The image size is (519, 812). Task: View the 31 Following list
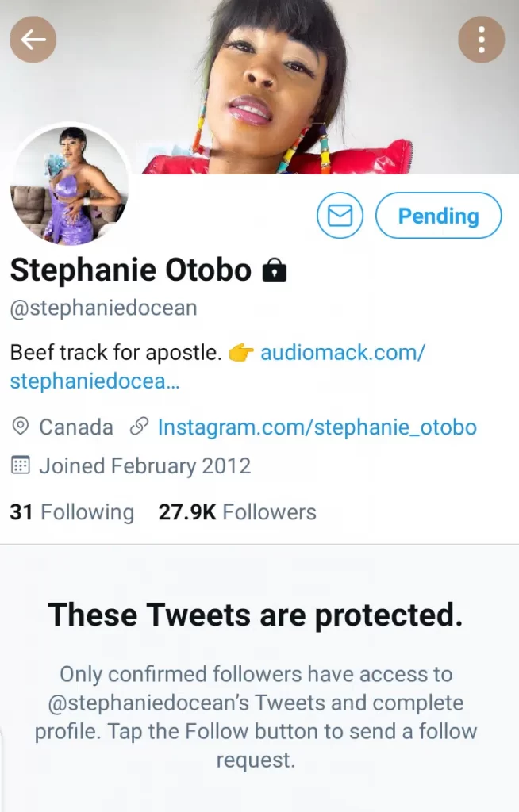pyautogui.click(x=71, y=512)
